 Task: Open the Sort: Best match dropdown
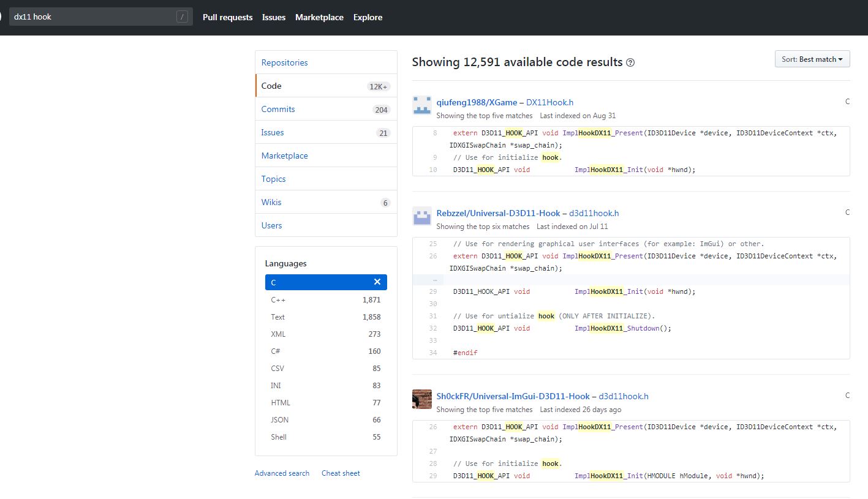(812, 59)
